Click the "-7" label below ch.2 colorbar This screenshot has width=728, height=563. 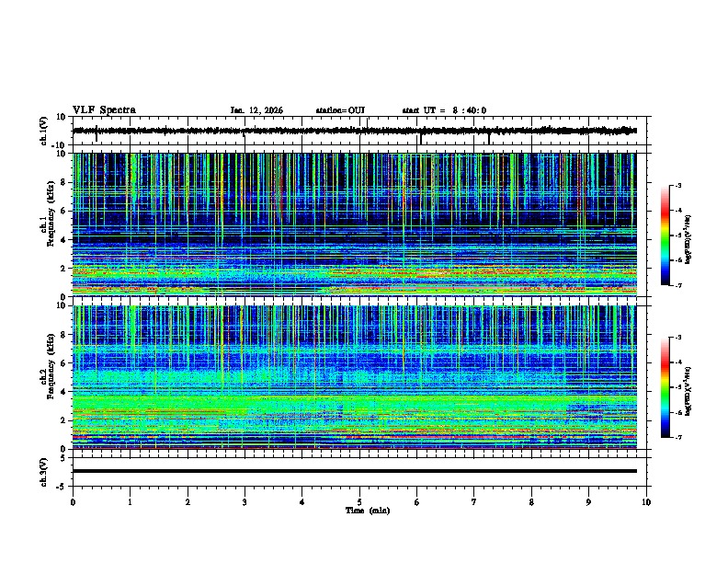(677, 437)
